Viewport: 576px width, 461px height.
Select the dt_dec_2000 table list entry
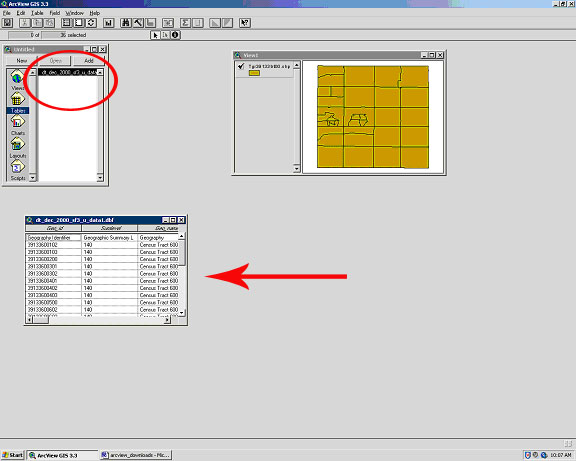[68, 72]
